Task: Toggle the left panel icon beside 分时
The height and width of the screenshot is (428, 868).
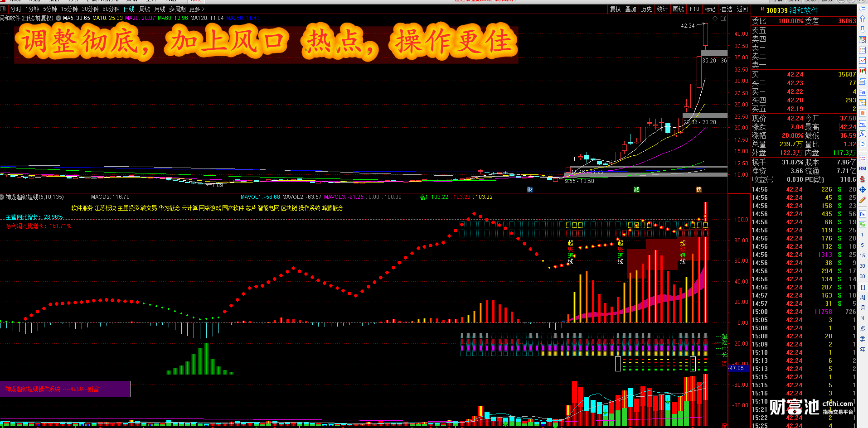Action: click(x=3, y=9)
